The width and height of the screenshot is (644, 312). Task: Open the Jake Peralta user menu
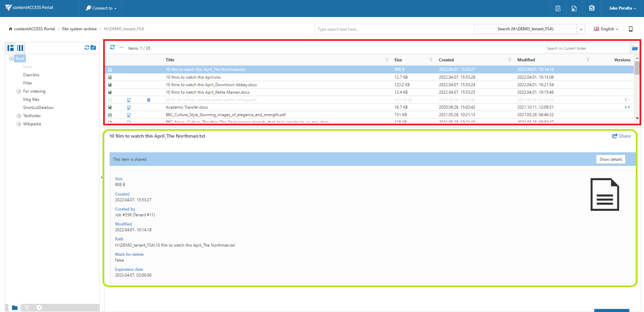[x=622, y=8]
